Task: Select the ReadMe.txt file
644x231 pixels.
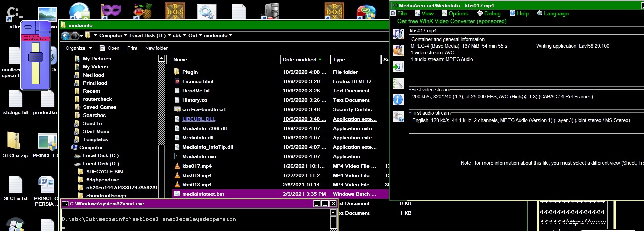Action: point(196,91)
